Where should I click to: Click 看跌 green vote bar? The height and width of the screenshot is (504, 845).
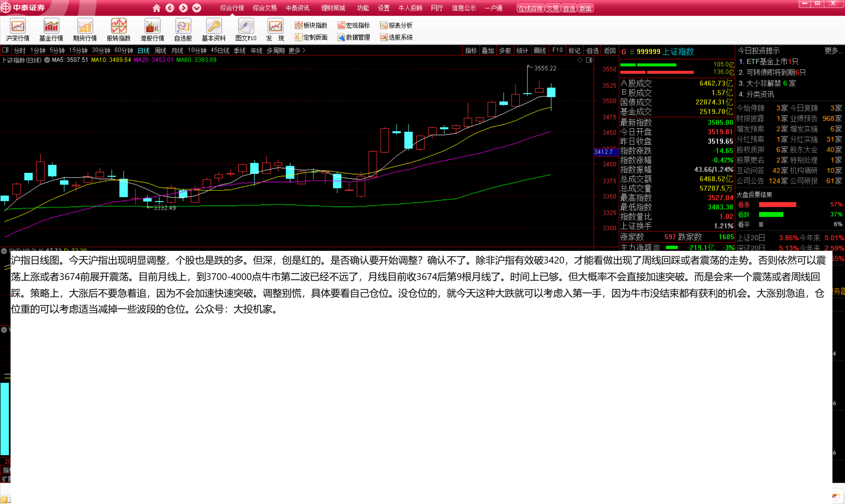[771, 214]
